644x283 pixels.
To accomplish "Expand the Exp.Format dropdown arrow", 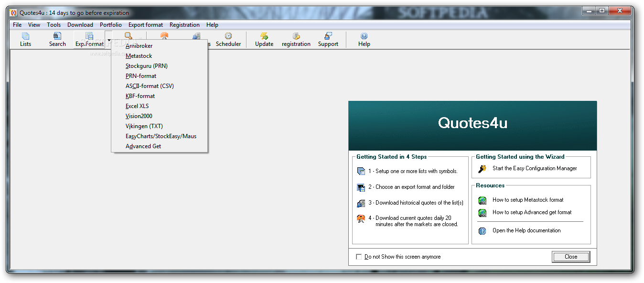I will (109, 40).
